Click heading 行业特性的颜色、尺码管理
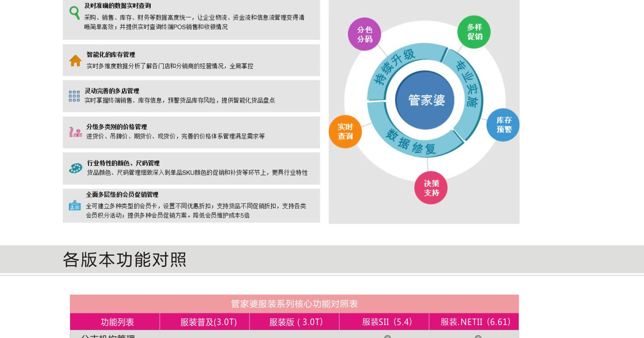Screen dimensions: 644x338 click(123, 163)
